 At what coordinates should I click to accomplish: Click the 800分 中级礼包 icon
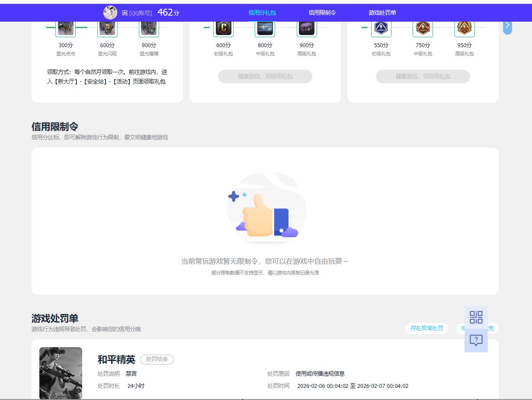click(x=264, y=27)
